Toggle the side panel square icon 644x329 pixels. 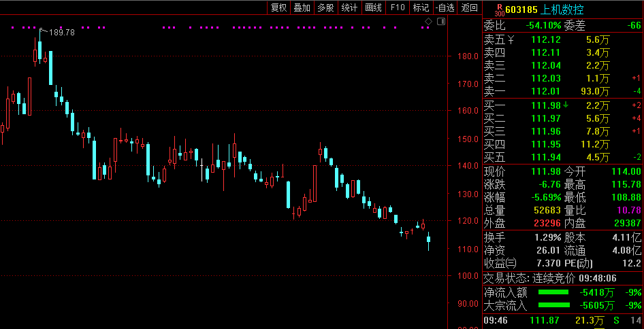pos(440,22)
